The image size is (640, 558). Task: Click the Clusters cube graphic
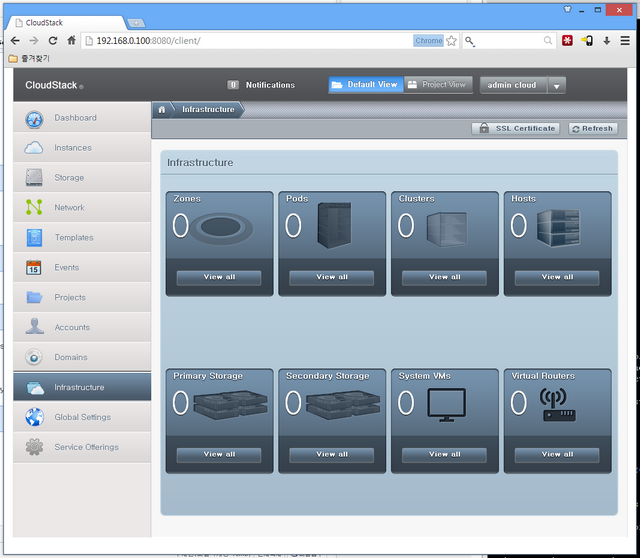(x=447, y=229)
